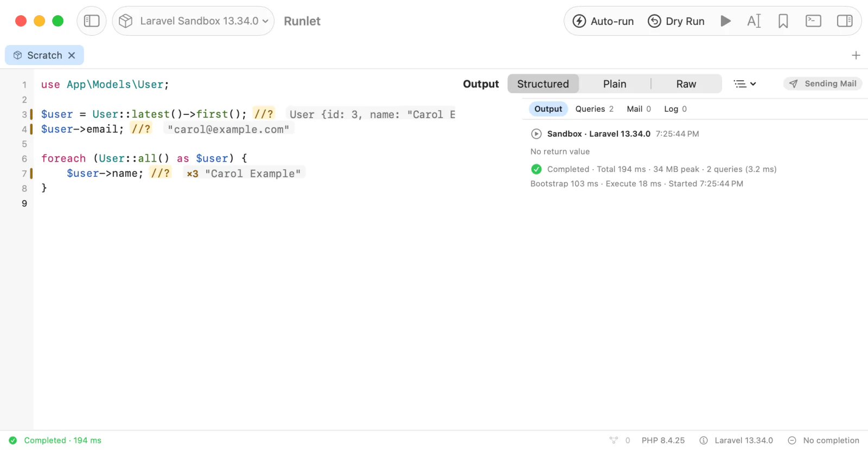The image size is (868, 450).
Task: Click the //? marker on line 7
Action: pyautogui.click(x=160, y=173)
